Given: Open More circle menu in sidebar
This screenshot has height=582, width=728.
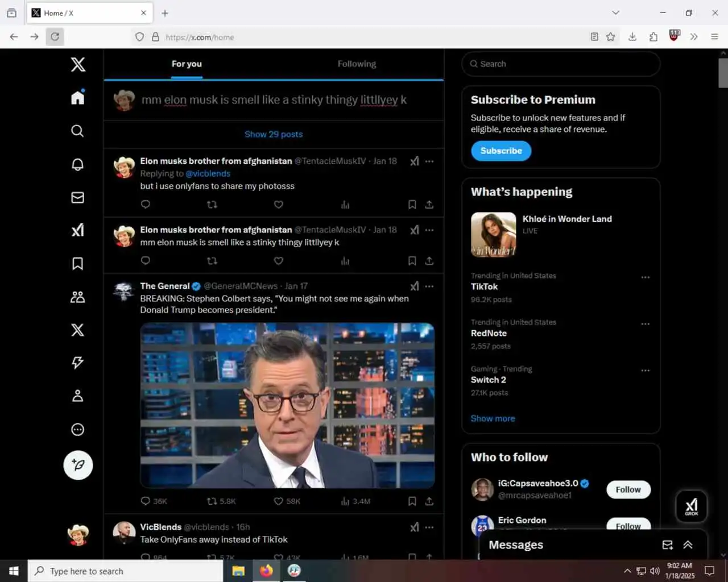Looking at the screenshot, I should [x=78, y=429].
